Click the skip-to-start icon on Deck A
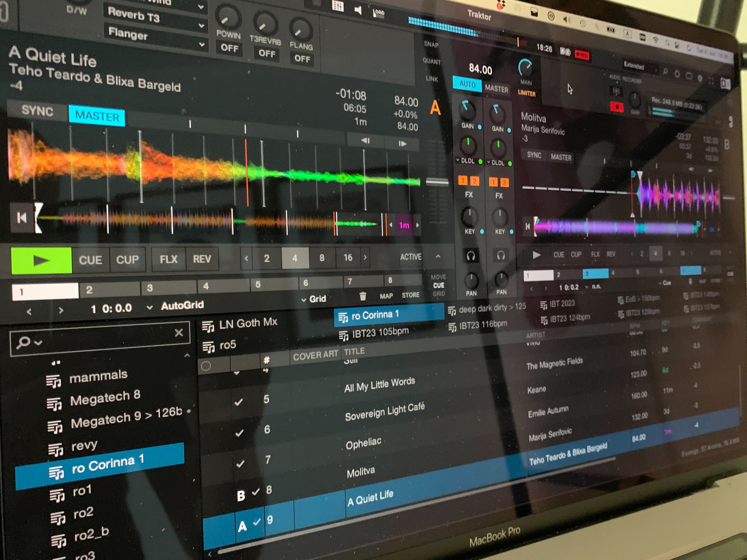747x560 pixels. 22,218
